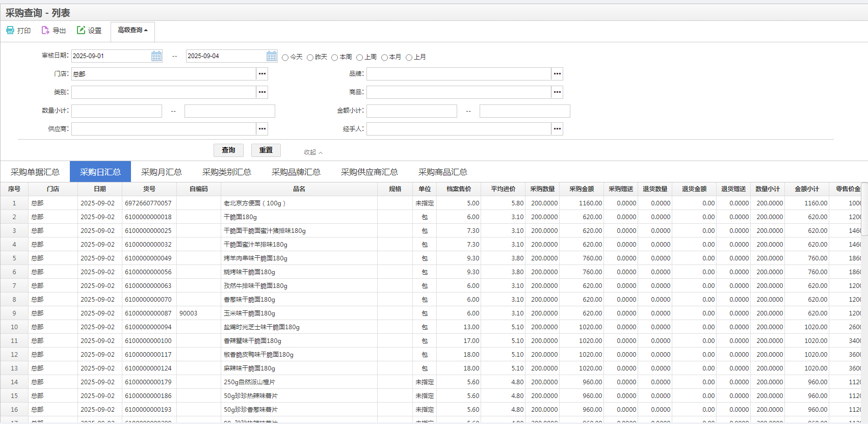Open the supplier (供应商) selector ellipsis button
This screenshot has height=424, width=868.
262,129
